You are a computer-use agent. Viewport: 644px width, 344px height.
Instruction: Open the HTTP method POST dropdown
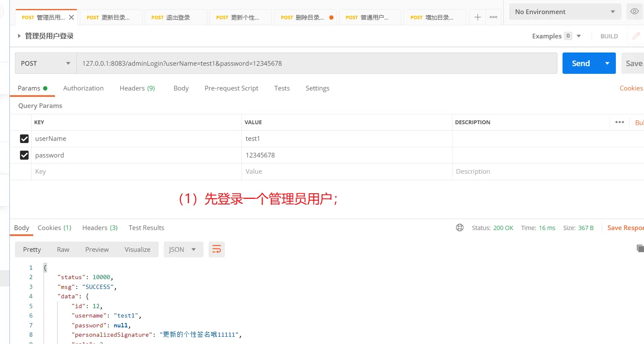[46, 63]
